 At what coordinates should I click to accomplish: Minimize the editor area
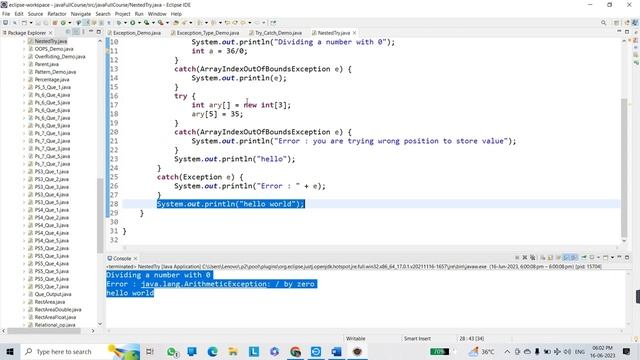619,31
